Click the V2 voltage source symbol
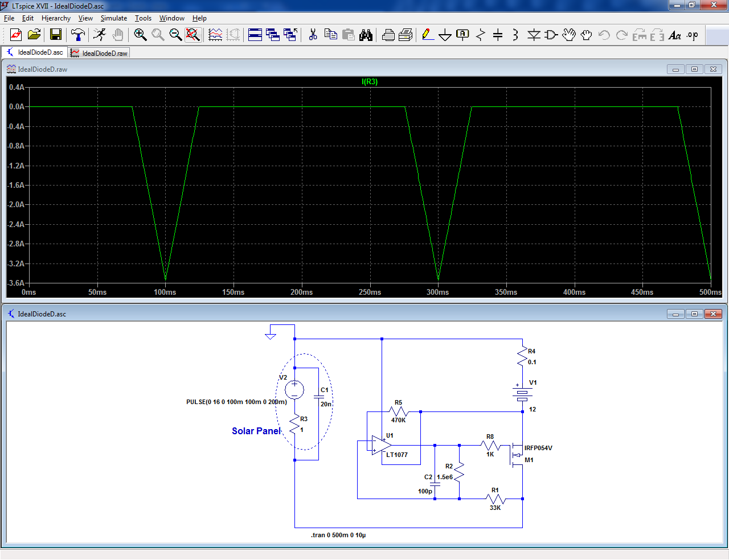The height and width of the screenshot is (560, 729). [x=294, y=390]
